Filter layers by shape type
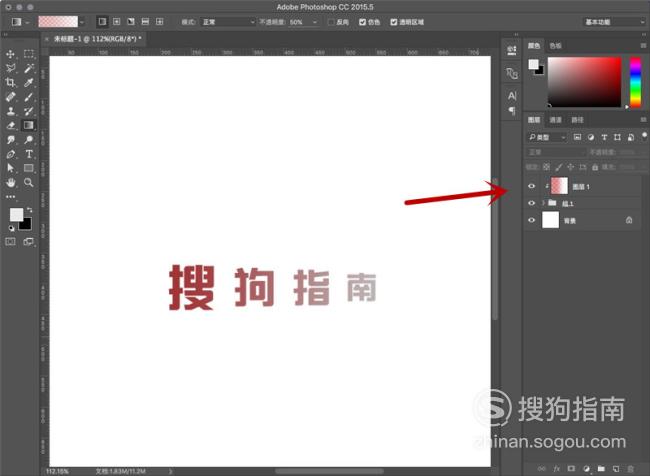This screenshot has width=650, height=476. (617, 137)
